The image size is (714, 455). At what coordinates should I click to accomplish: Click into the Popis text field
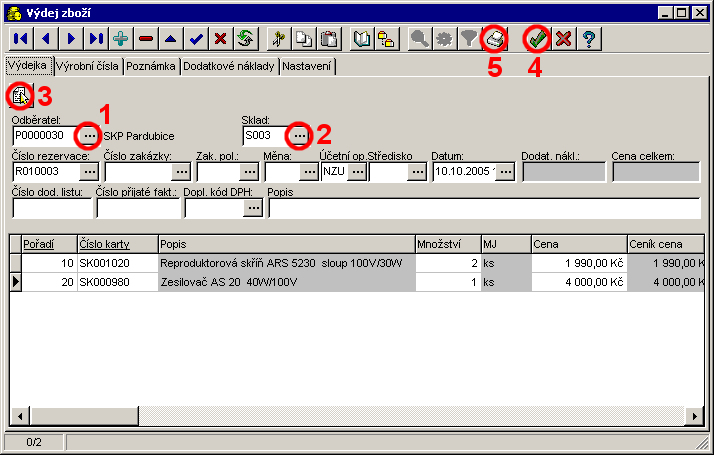tap(483, 209)
